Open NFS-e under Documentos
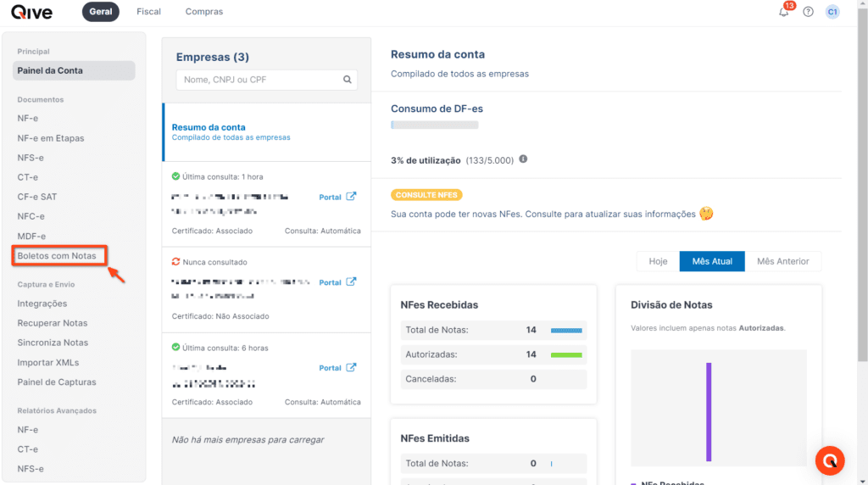The image size is (868, 485). [x=31, y=158]
